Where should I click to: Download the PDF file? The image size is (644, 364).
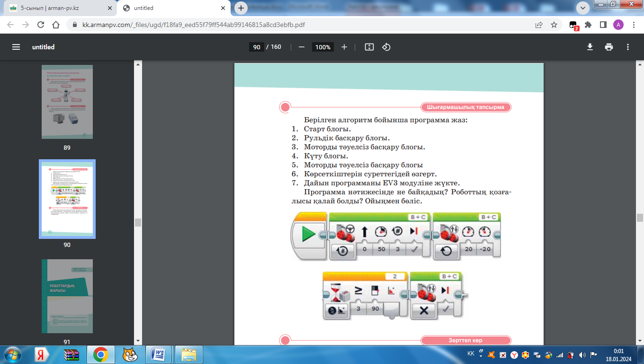(590, 47)
